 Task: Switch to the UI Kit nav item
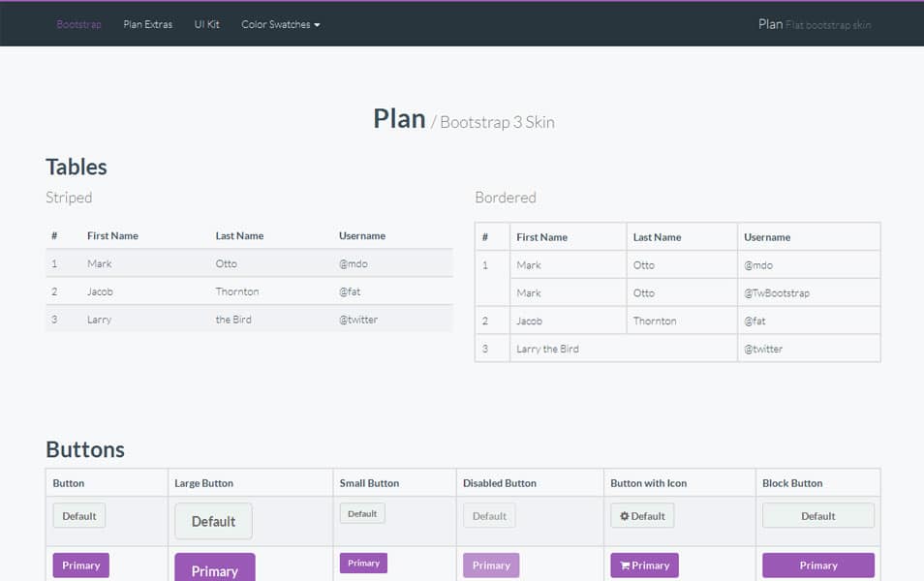tap(206, 24)
